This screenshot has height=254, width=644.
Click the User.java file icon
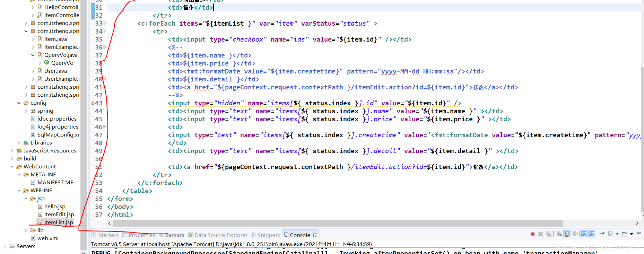tap(40, 71)
